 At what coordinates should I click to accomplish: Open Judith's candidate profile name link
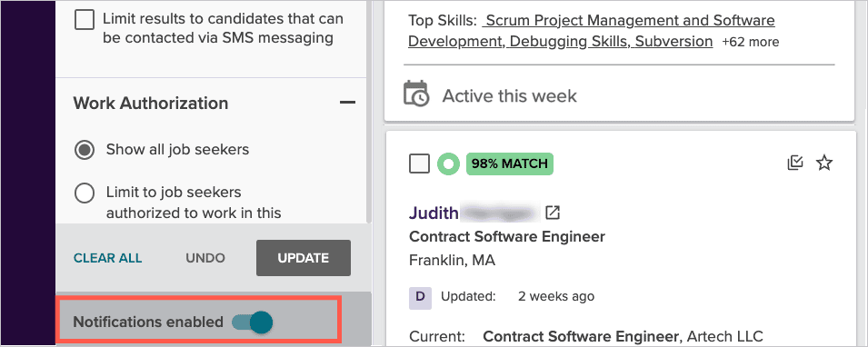(x=434, y=213)
